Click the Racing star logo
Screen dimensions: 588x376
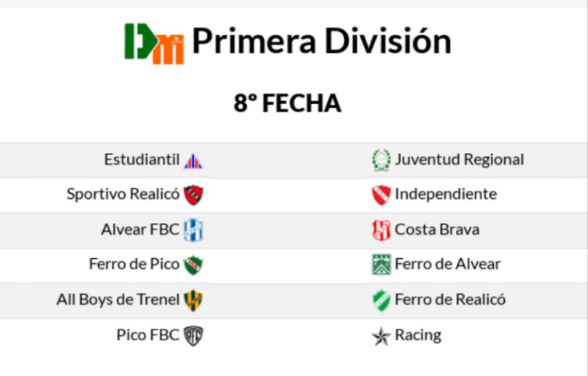coord(381,336)
